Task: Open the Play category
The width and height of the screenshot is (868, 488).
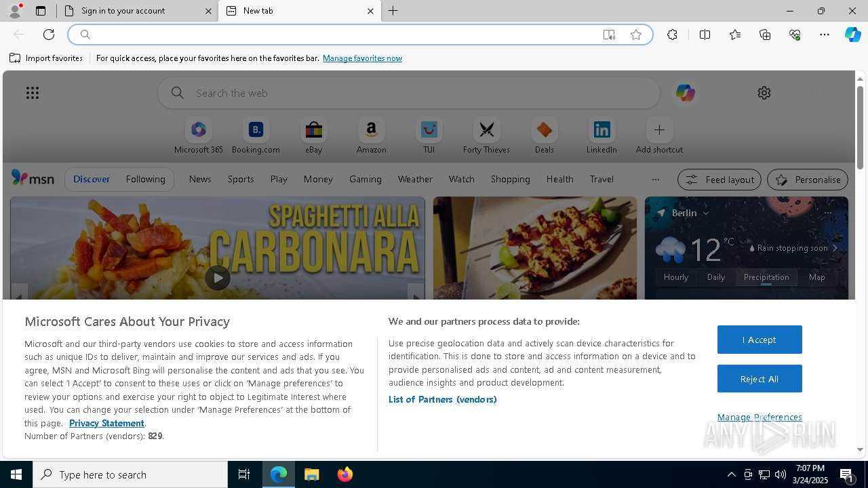Action: click(x=279, y=179)
